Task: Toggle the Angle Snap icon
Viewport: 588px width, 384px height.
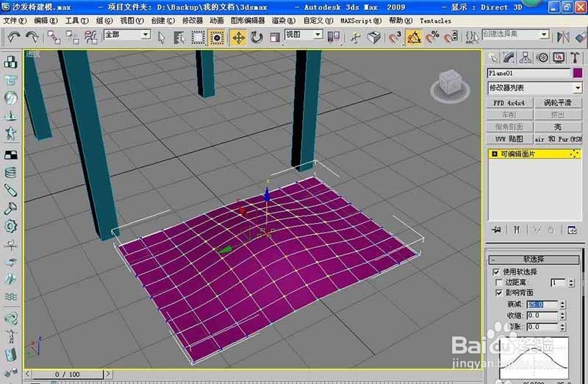Action: coord(414,38)
